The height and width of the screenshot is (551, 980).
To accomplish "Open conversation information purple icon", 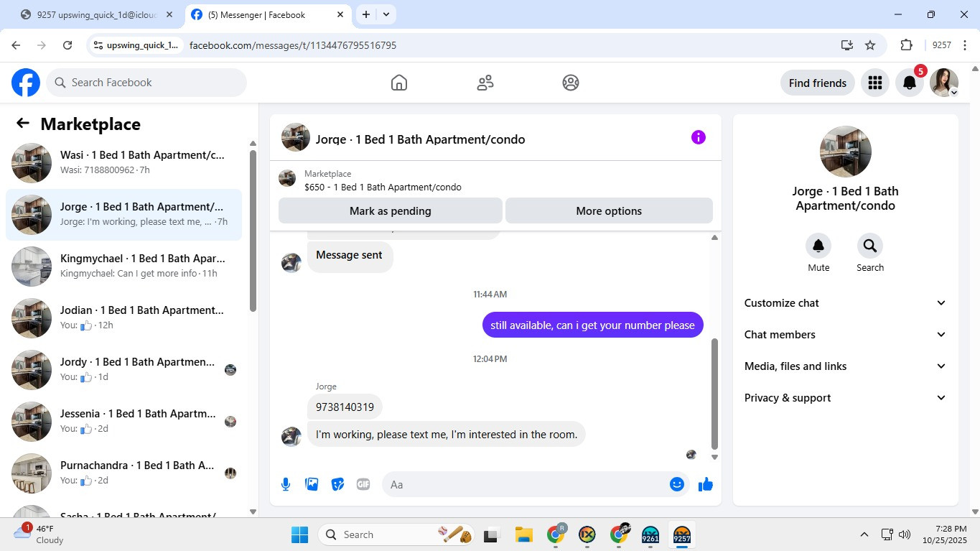I will tap(699, 137).
